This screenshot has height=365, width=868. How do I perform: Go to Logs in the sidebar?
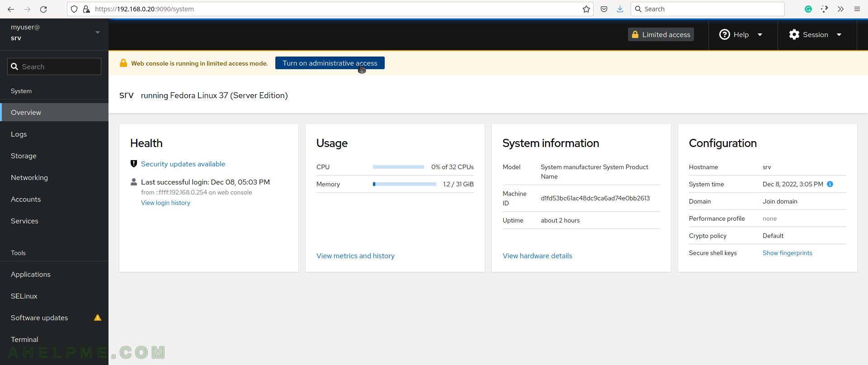pyautogui.click(x=54, y=134)
